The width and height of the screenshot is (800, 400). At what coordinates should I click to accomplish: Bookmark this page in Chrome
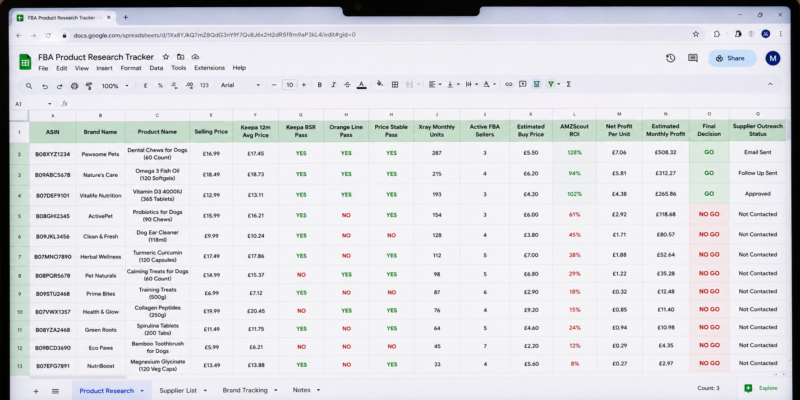click(x=695, y=34)
